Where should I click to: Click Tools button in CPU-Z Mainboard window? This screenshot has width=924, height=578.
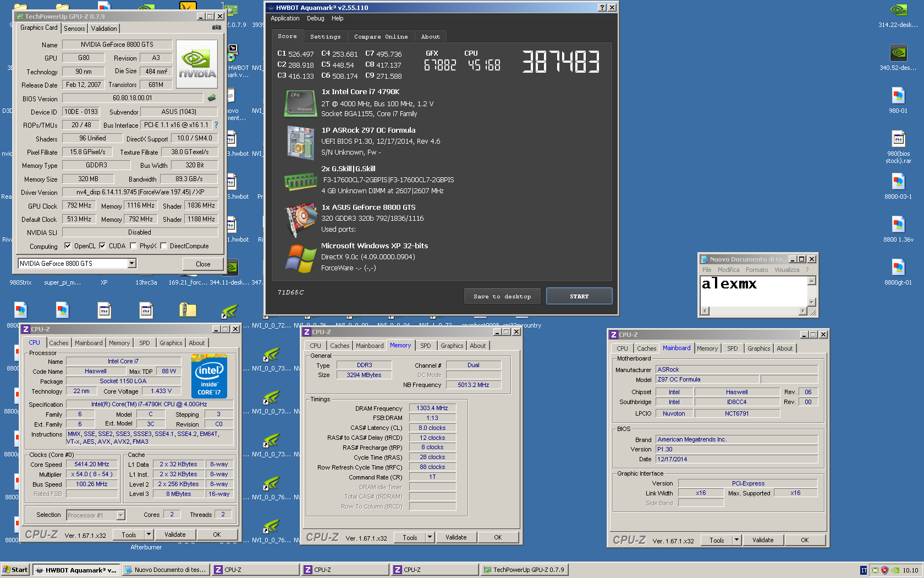coord(717,541)
